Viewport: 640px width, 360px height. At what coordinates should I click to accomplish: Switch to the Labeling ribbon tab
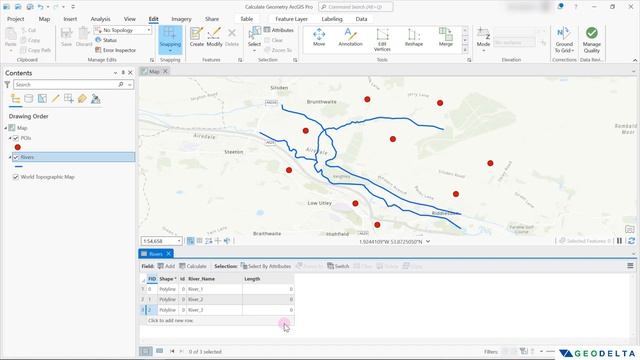click(332, 19)
